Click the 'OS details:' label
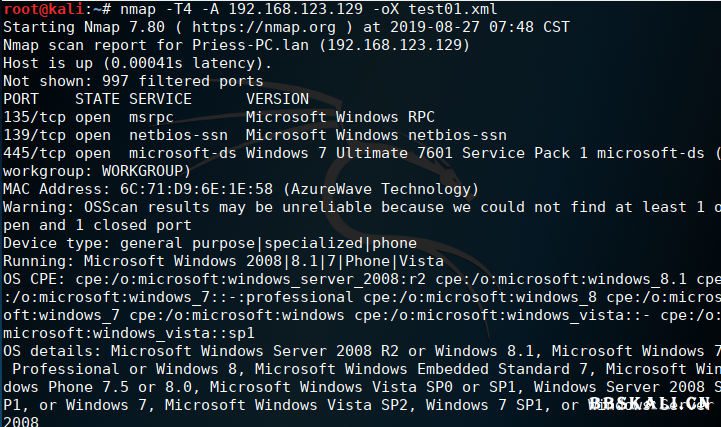This screenshot has height=427, width=721. click(52, 351)
